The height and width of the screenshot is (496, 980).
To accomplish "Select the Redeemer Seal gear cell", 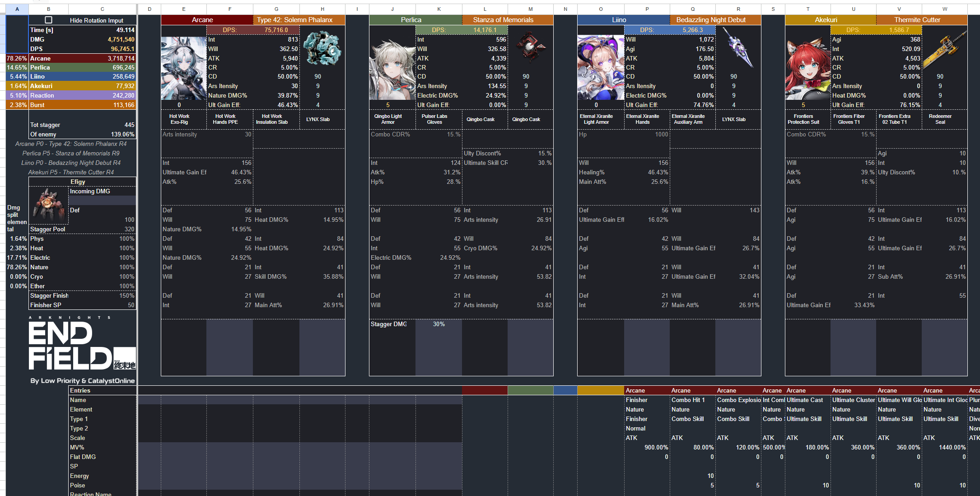I will coord(944,119).
